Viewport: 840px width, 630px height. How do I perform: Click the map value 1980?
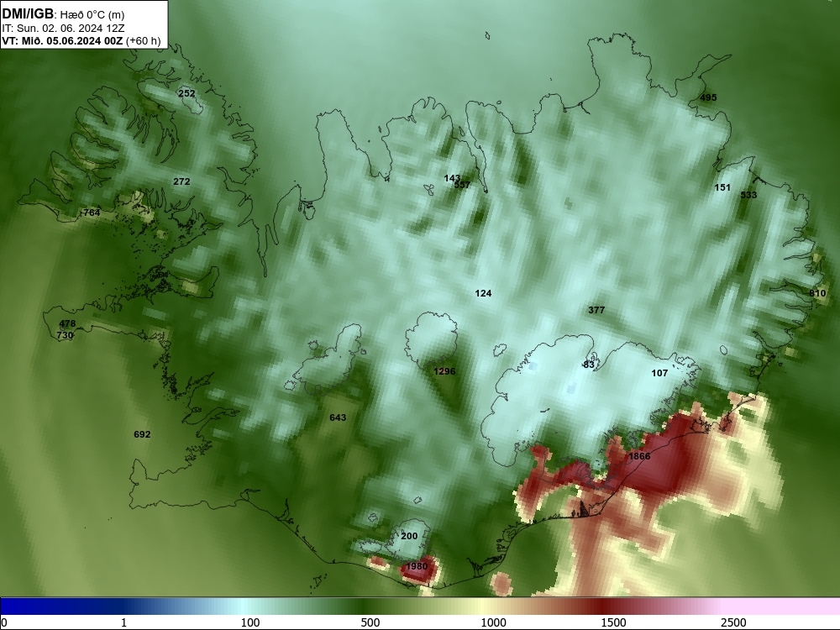point(417,566)
